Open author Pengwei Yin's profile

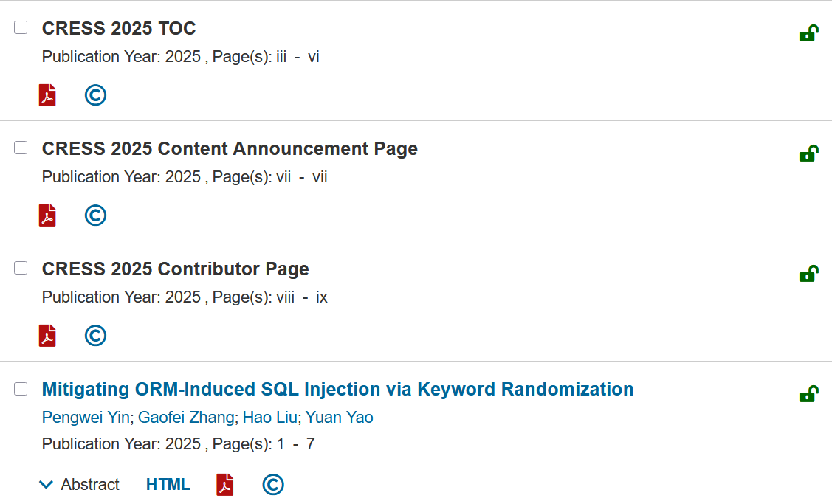(86, 418)
